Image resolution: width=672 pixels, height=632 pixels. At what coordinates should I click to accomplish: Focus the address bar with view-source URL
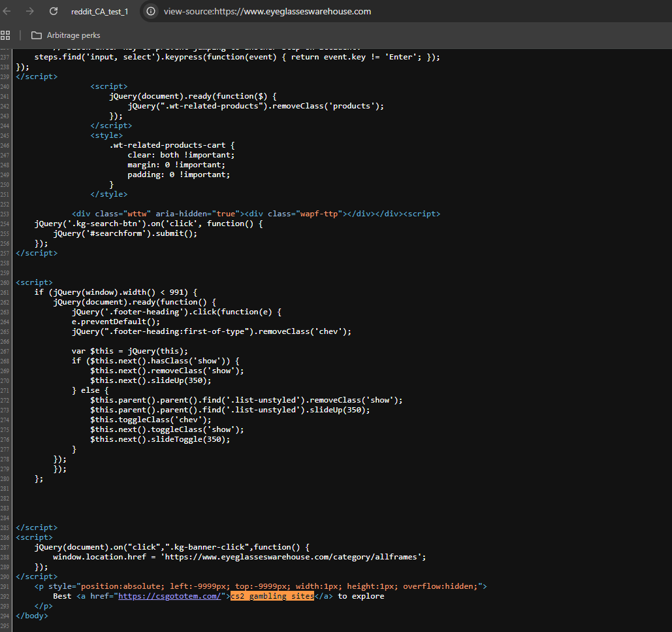tap(267, 12)
